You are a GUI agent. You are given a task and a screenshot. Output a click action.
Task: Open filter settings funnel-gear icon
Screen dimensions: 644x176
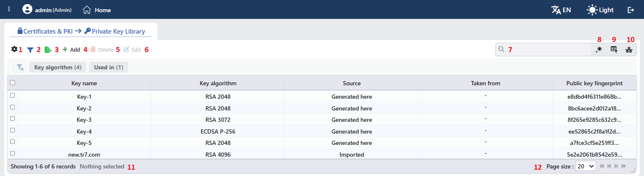coord(20,67)
